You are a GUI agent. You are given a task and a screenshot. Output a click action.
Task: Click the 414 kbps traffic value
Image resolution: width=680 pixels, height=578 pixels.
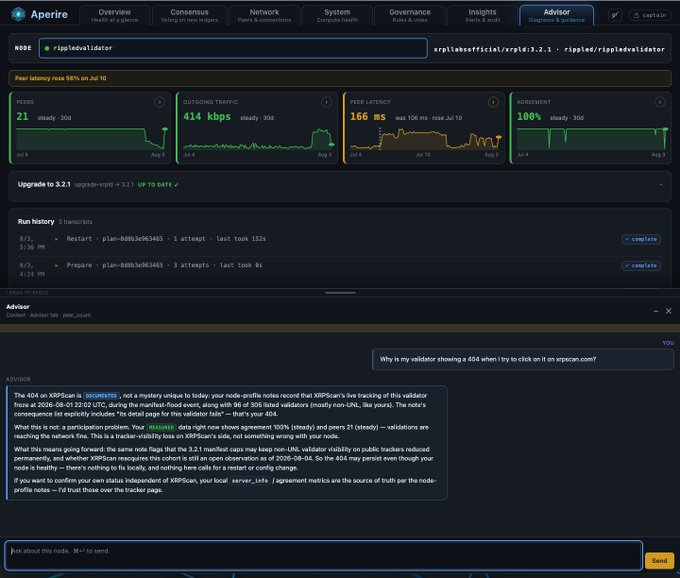(207, 117)
